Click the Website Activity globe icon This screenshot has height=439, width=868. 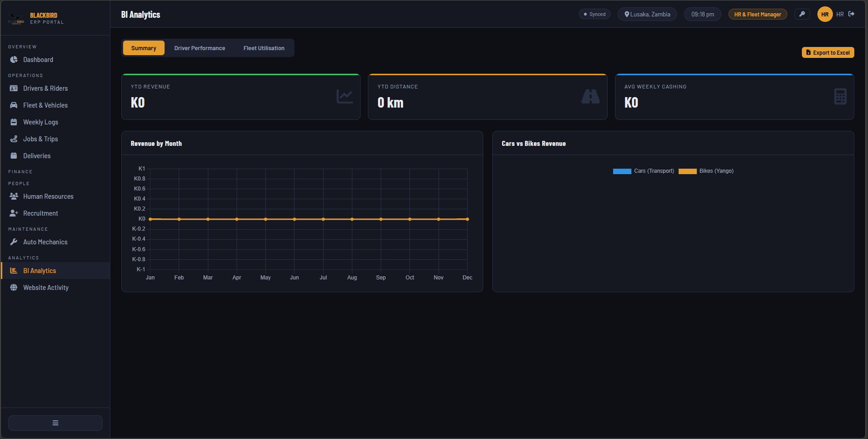tap(14, 287)
